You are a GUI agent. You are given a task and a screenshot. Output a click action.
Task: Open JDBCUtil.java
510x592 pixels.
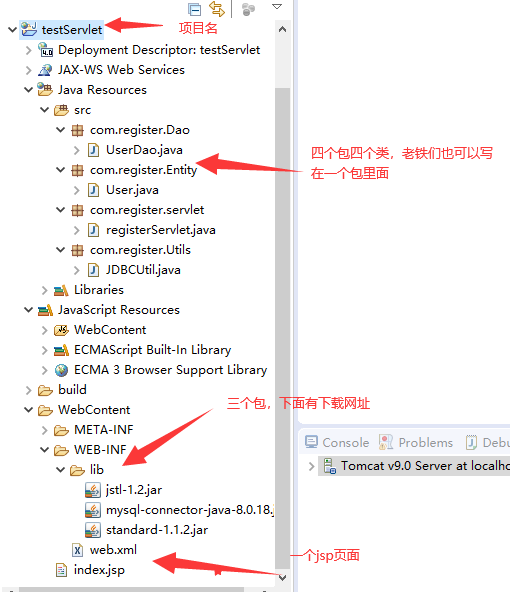coord(143,270)
